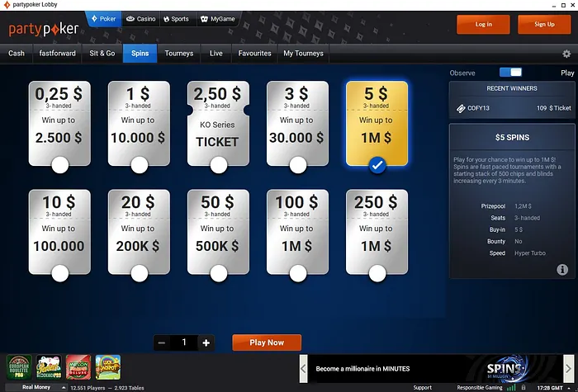Click the spins quantity field
578x392 pixels.
click(x=184, y=342)
